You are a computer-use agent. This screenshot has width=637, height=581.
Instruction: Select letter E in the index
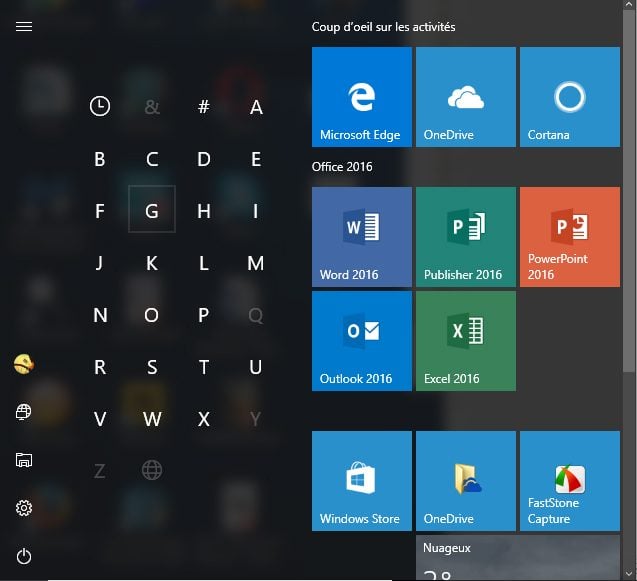tap(256, 158)
